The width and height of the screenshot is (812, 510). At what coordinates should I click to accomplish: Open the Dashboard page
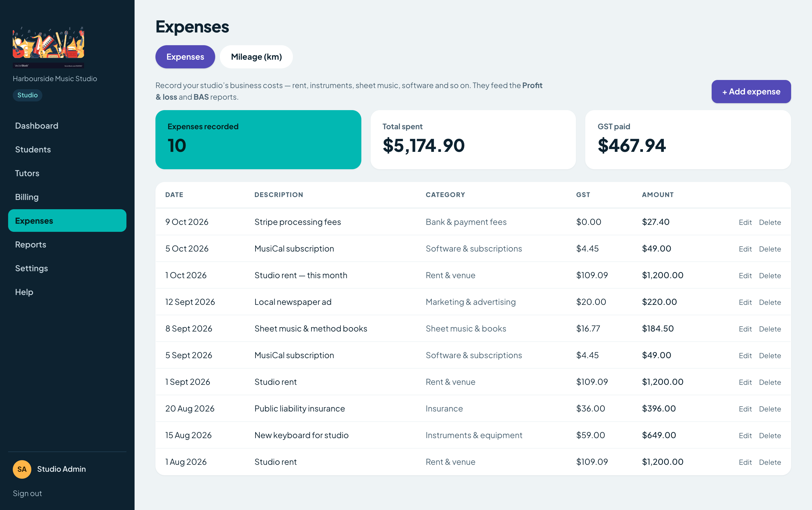tap(67, 126)
